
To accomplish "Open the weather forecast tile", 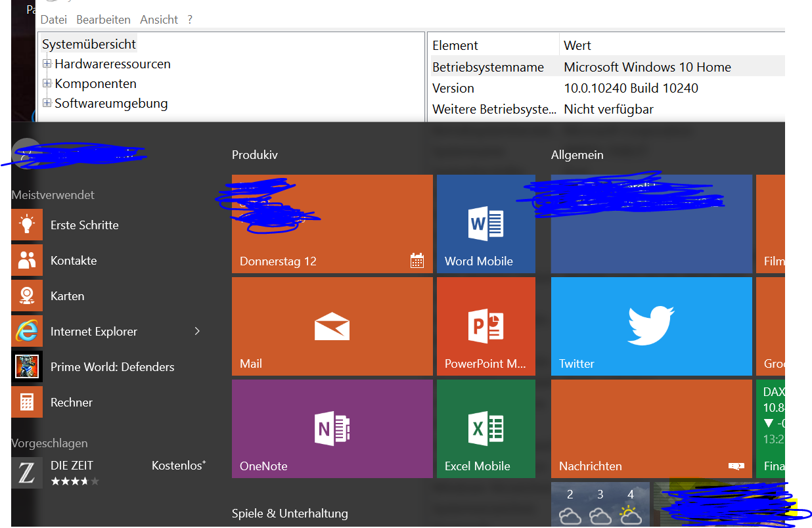I will [x=600, y=504].
